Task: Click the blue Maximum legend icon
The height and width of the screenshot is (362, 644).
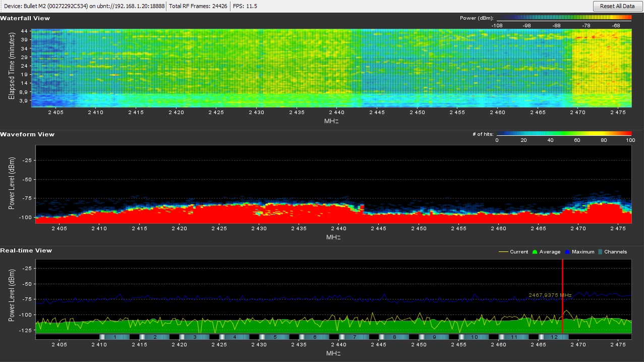Action: point(567,252)
